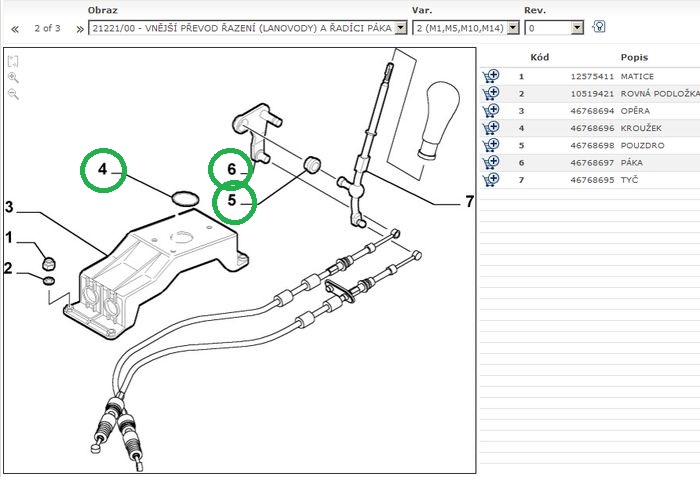Click the fit-to-frame icon above zoom tools
The width and height of the screenshot is (700, 477).
point(13,61)
